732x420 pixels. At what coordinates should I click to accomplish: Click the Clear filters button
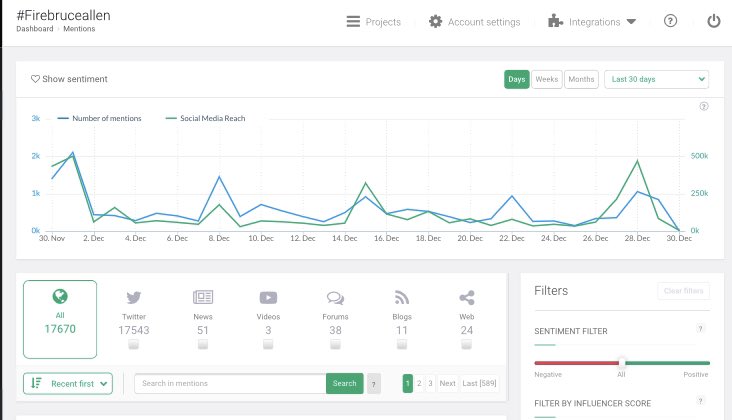[x=683, y=291]
